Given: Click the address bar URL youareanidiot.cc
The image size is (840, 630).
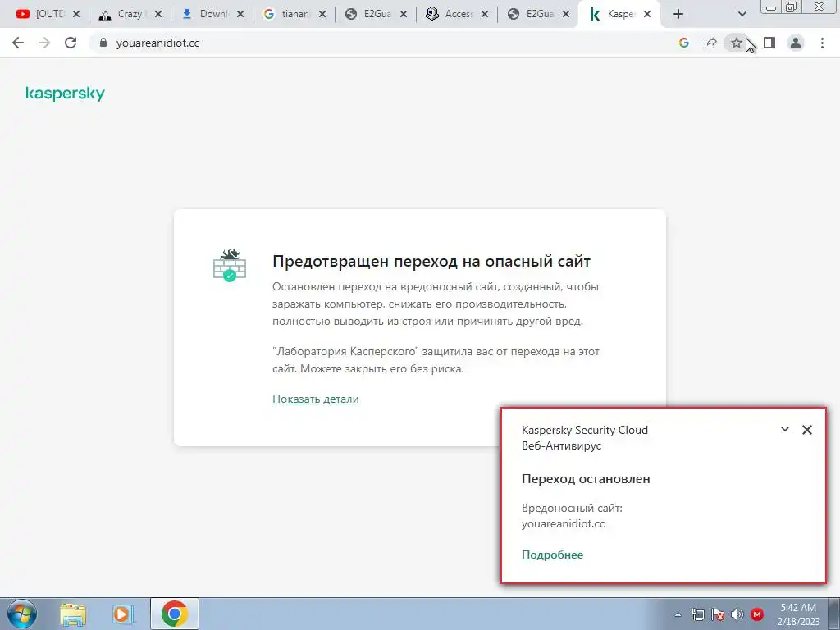Looking at the screenshot, I should point(157,43).
